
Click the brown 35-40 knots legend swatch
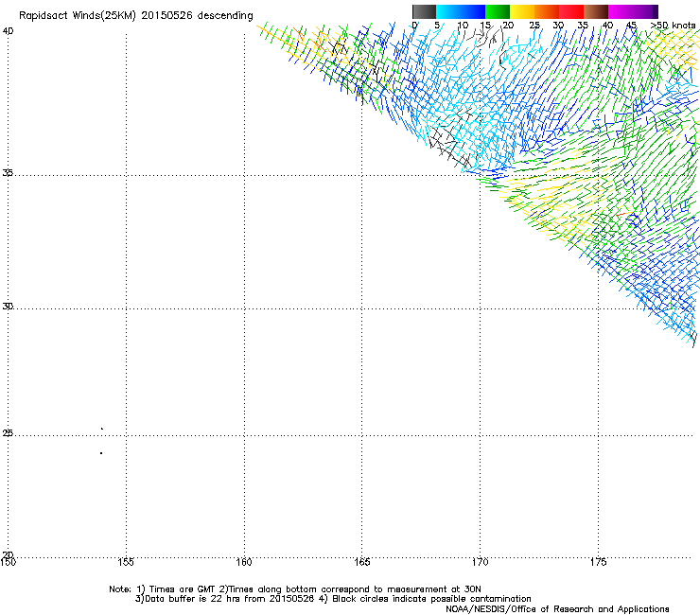click(x=596, y=11)
